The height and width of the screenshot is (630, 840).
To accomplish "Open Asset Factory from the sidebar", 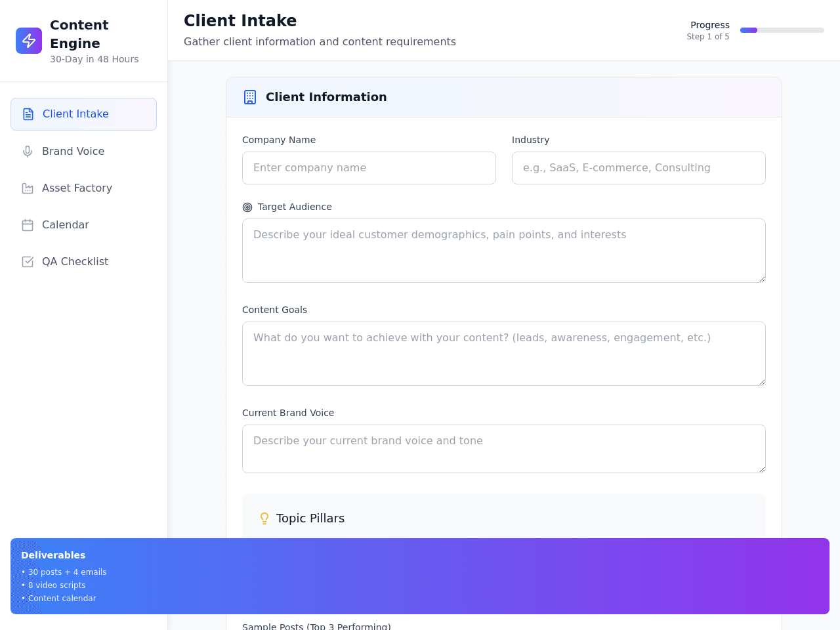I will [83, 188].
